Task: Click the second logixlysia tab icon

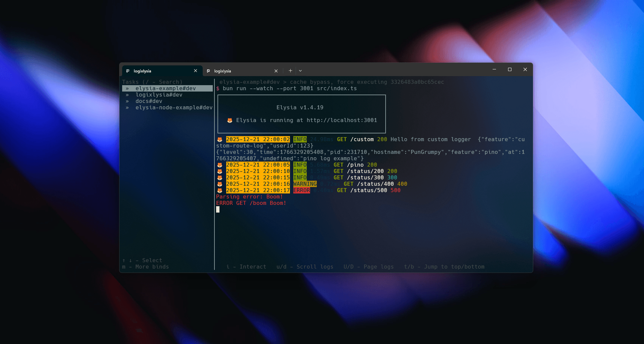Action: pyautogui.click(x=208, y=71)
